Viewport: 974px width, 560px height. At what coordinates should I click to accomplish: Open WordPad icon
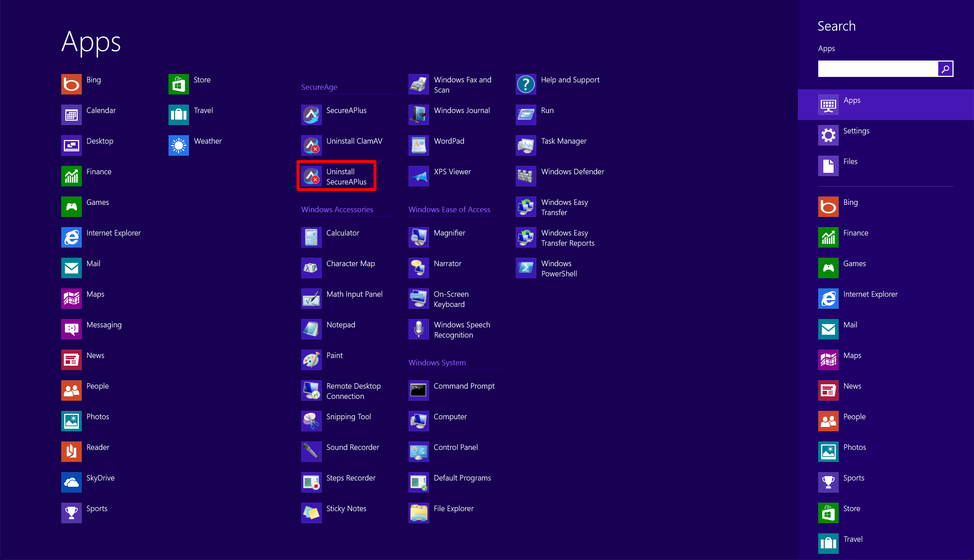[418, 145]
